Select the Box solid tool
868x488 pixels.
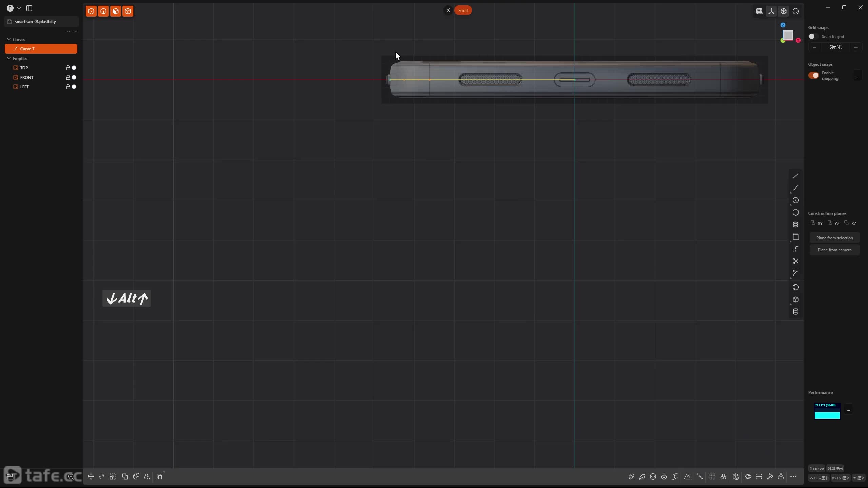(x=795, y=300)
